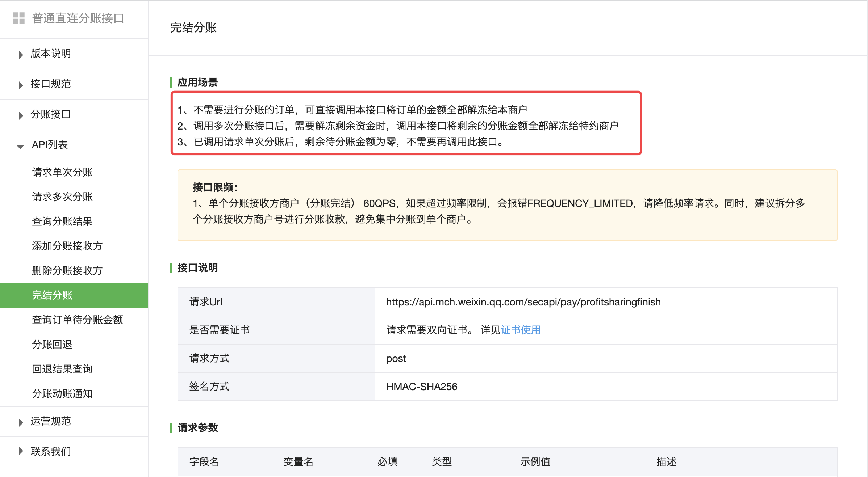Collapse the API列表 section arrow
This screenshot has height=477, width=868.
pos(20,146)
